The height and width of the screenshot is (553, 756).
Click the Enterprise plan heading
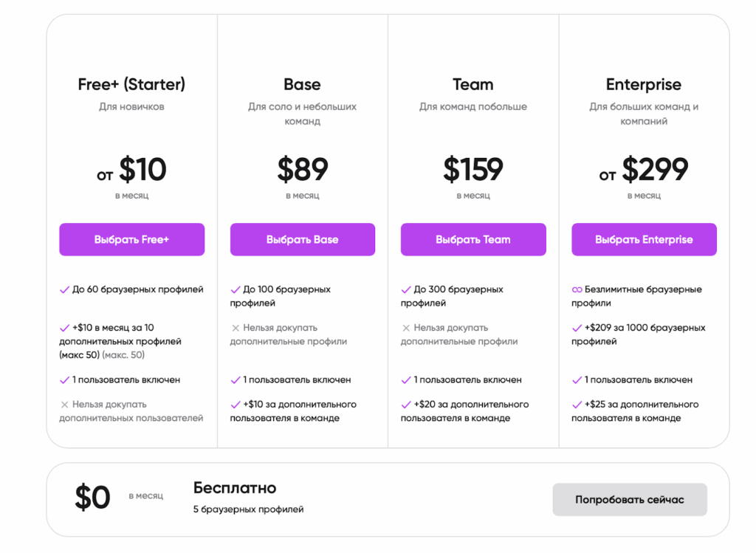click(x=644, y=84)
